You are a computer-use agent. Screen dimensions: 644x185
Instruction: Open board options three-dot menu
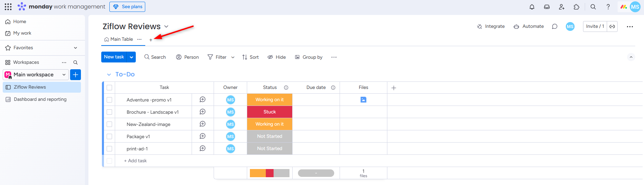point(630,26)
